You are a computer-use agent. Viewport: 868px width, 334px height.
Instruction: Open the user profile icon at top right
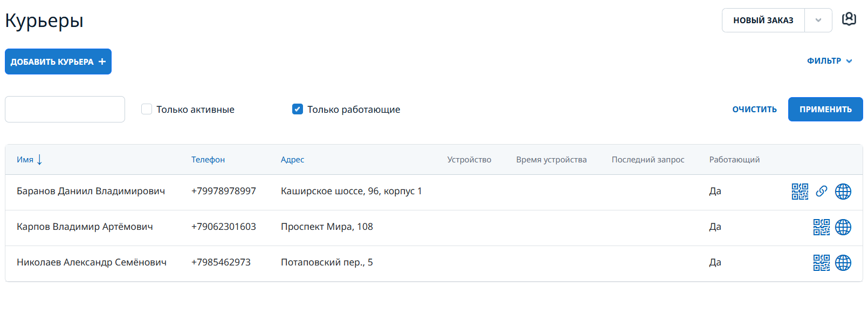[x=849, y=19]
